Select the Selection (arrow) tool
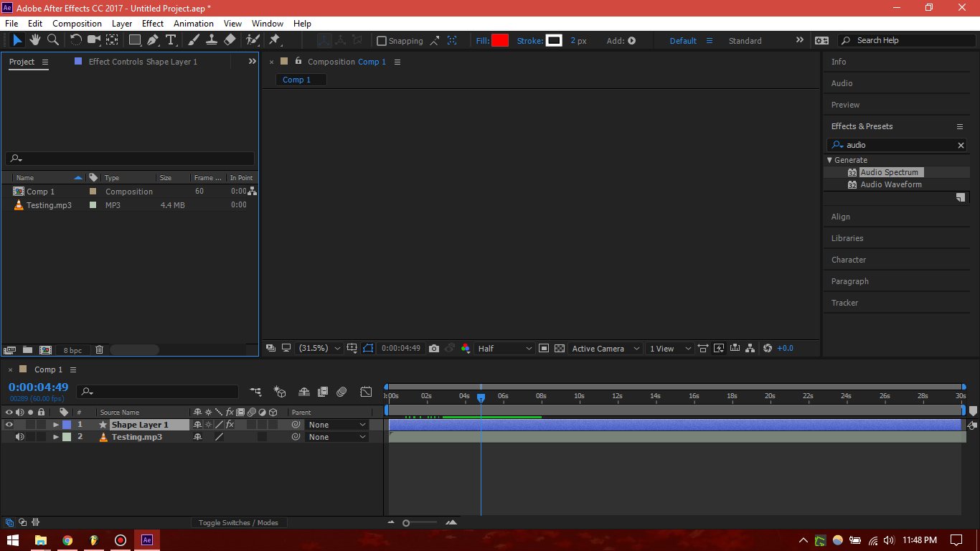The image size is (980, 551). point(17,40)
